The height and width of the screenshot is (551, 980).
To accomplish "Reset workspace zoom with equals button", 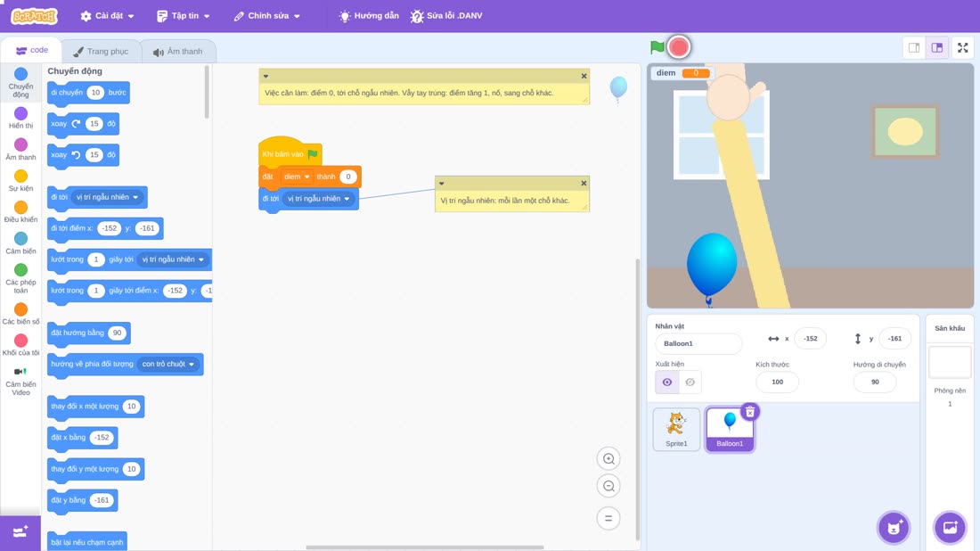I will click(x=608, y=518).
